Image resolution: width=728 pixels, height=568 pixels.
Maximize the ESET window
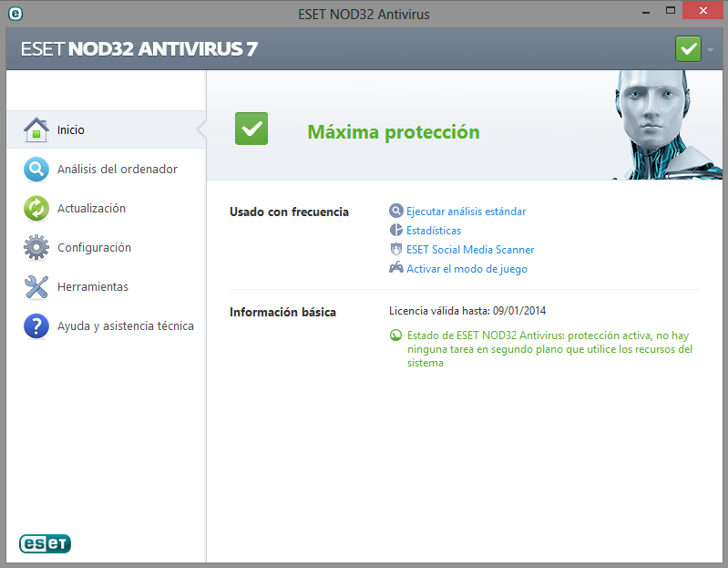(670, 10)
